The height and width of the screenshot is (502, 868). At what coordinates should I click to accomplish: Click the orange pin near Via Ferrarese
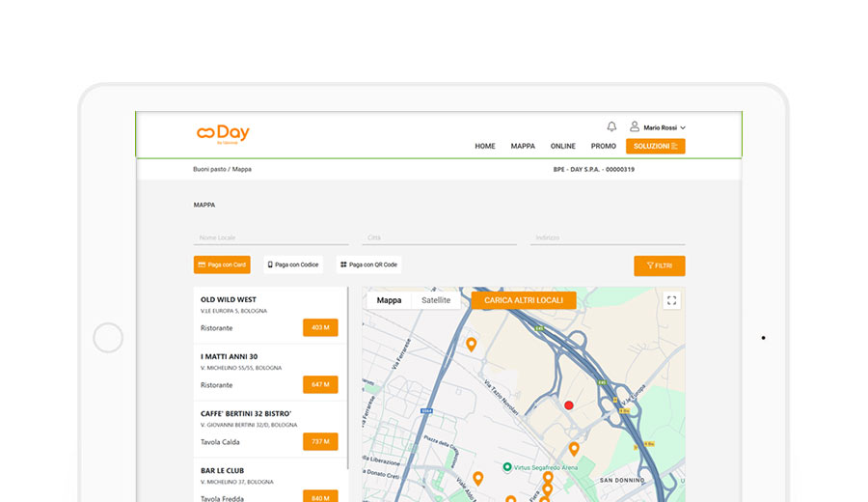click(471, 345)
